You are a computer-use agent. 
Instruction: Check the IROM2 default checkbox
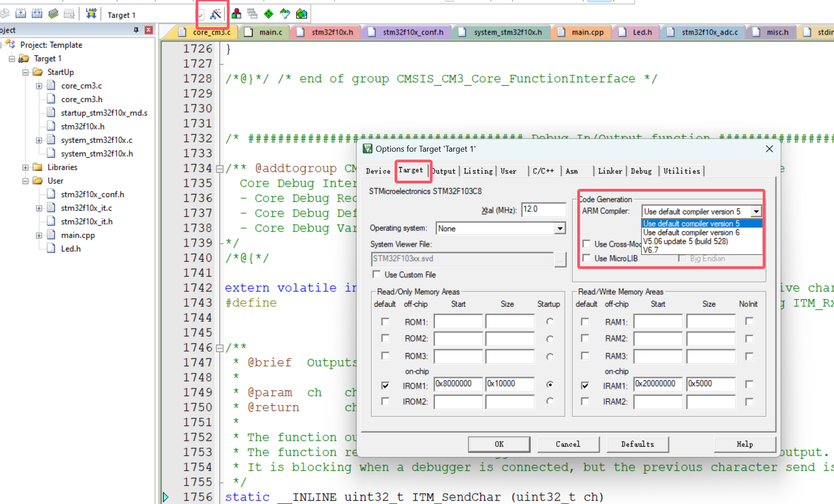pos(385,401)
